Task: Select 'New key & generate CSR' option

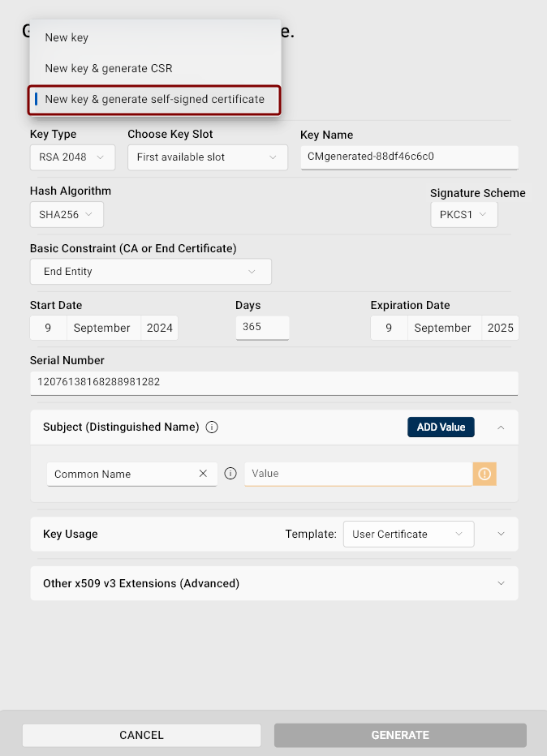Action: coord(109,68)
